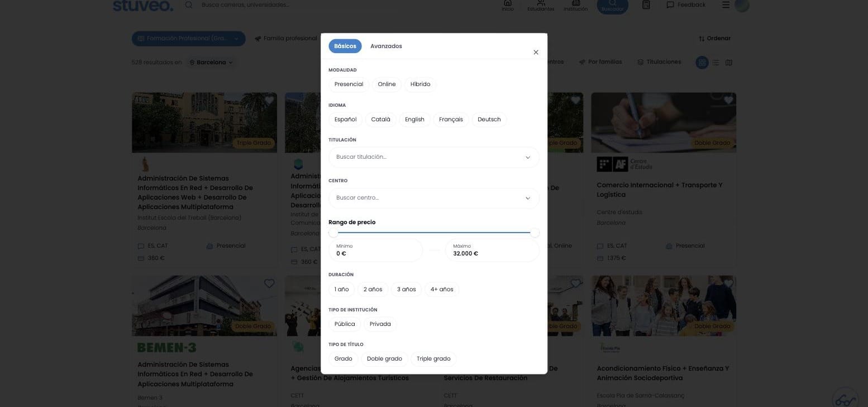This screenshot has width=868, height=407.
Task: Click the Bemen 3 building photo
Action: (x=204, y=306)
